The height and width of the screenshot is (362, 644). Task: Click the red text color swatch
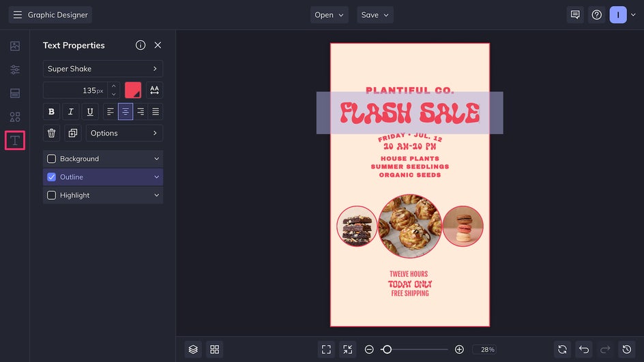click(133, 90)
